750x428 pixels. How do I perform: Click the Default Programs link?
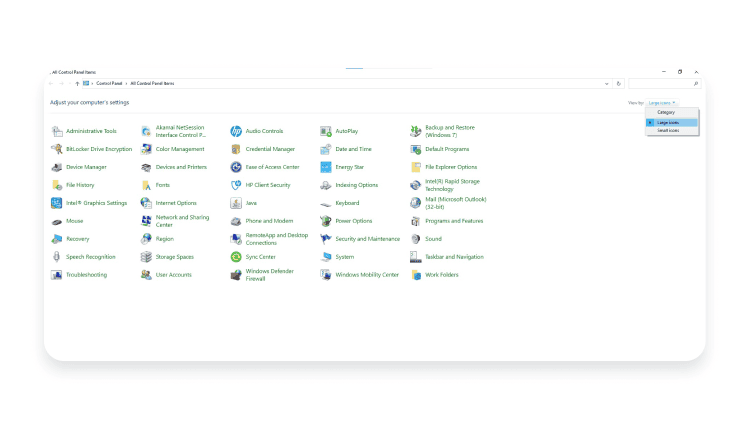(447, 149)
